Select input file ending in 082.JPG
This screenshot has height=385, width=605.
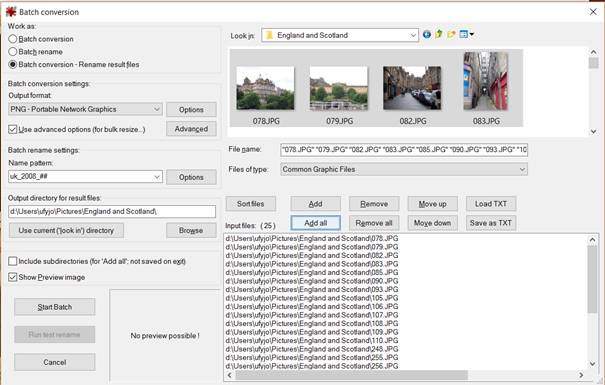tap(312, 255)
